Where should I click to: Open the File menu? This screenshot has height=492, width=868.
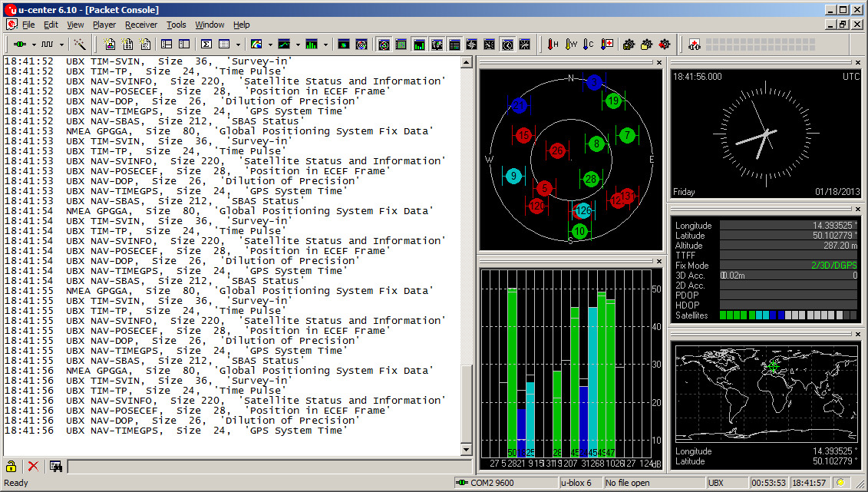click(28, 25)
